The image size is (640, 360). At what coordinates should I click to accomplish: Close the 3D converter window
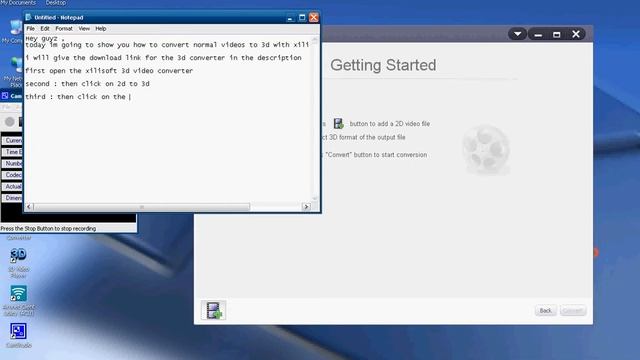point(576,34)
